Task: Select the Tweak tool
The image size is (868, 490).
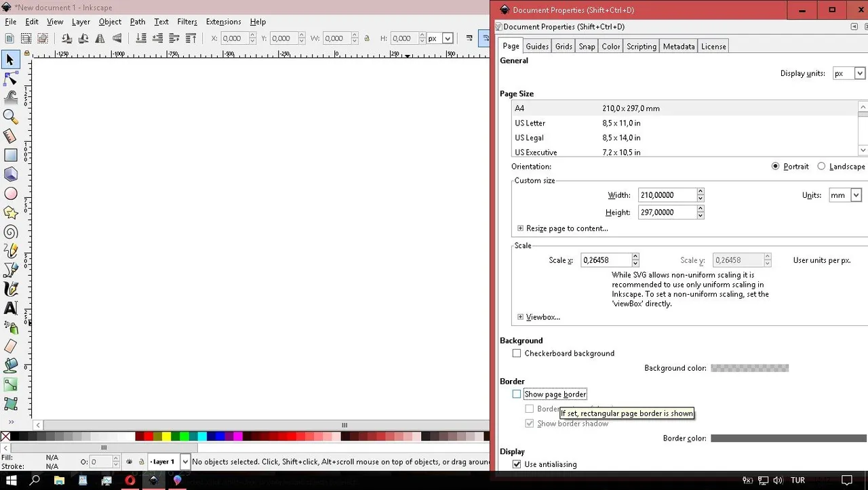Action: [10, 98]
